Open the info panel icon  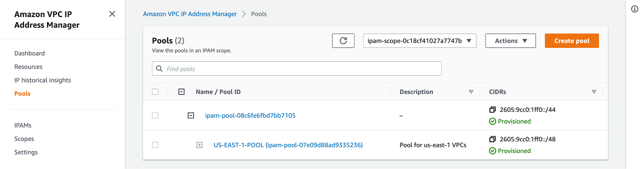(635, 9)
